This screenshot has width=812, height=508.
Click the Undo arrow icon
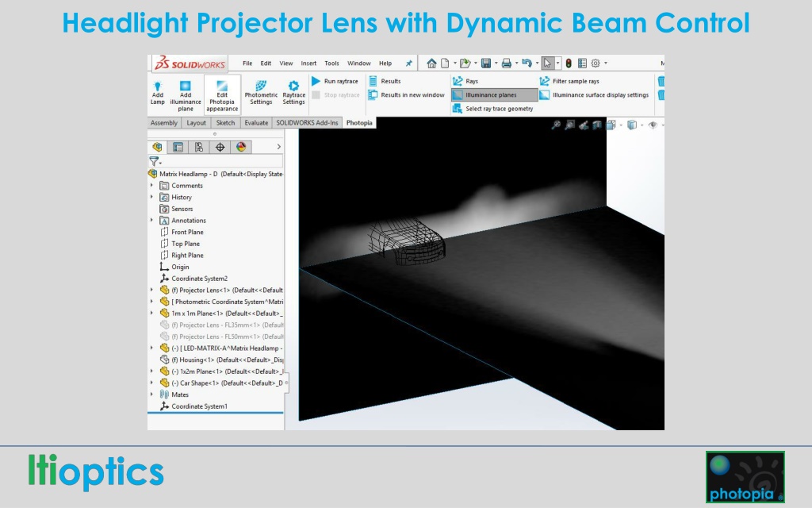pos(527,63)
